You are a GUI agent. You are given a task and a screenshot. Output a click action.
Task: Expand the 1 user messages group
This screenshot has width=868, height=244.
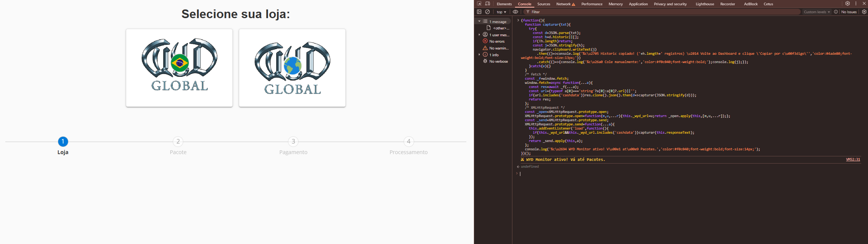tap(480, 35)
